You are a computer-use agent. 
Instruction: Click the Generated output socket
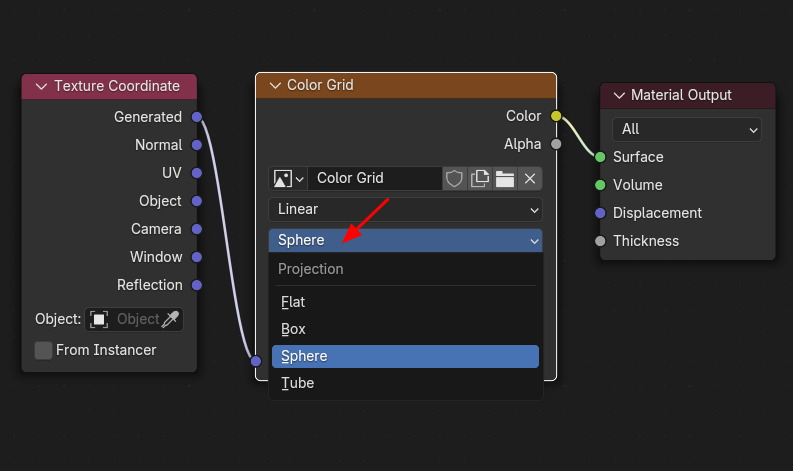[197, 117]
